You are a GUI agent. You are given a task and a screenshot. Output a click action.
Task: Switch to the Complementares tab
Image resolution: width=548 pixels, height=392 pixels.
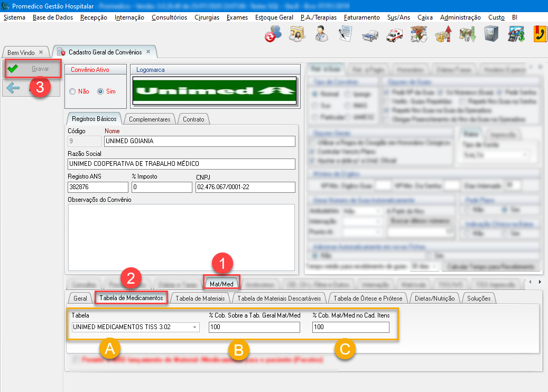tap(150, 119)
